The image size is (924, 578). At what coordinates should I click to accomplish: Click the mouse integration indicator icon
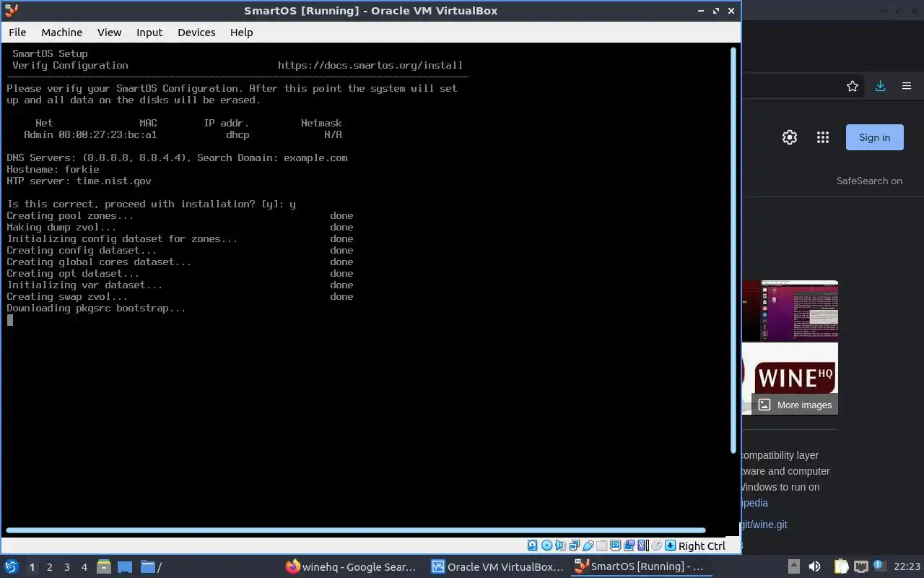(656, 545)
